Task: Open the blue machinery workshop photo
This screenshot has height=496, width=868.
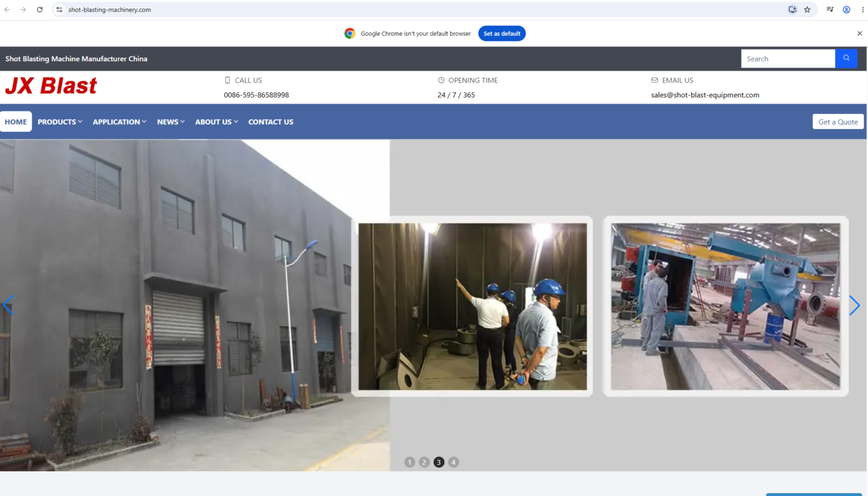Action: (725, 306)
